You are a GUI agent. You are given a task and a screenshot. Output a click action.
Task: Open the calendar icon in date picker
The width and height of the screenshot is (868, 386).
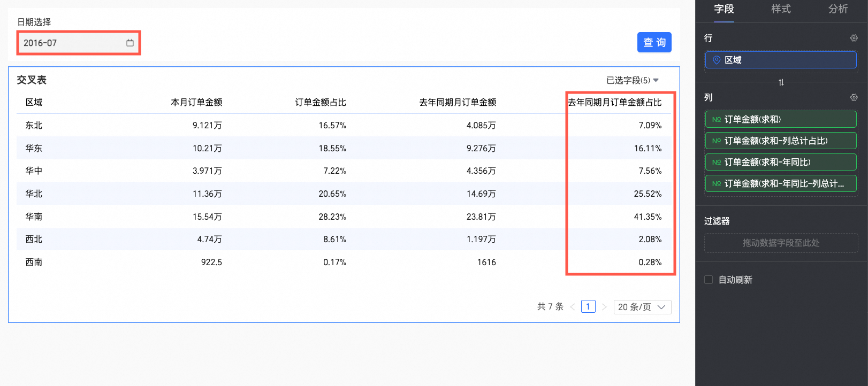click(x=130, y=43)
